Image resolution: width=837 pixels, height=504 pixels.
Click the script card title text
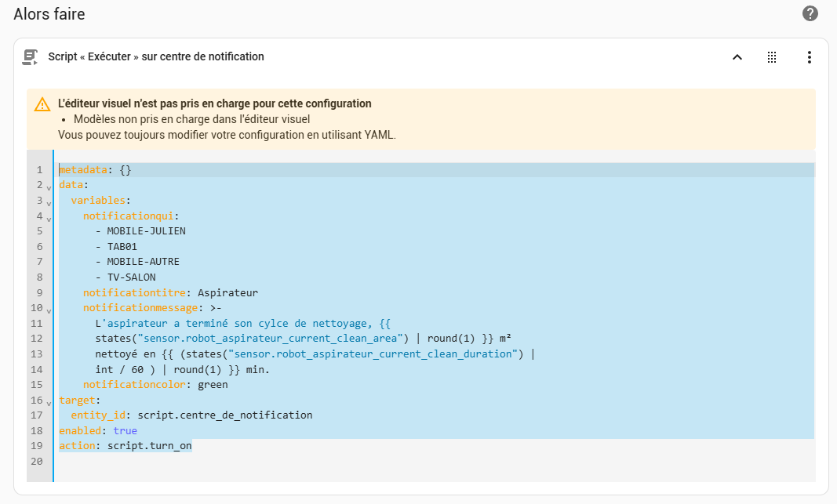156,56
